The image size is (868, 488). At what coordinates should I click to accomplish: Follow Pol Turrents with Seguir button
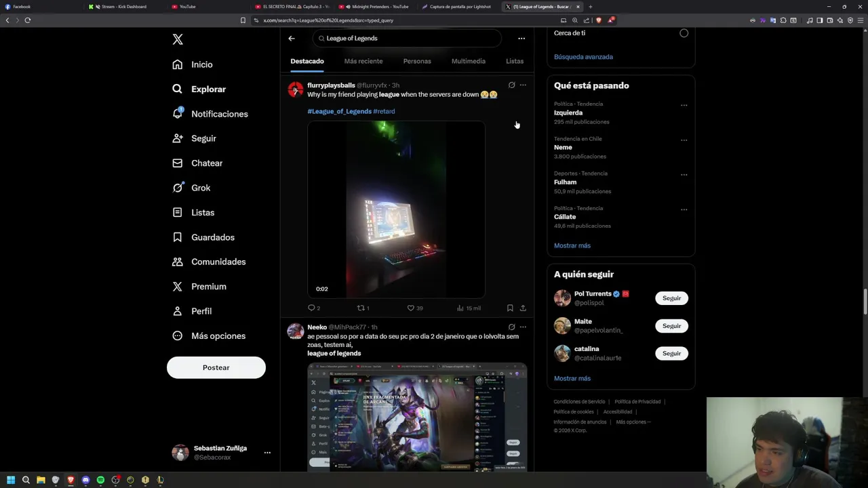[x=671, y=298]
